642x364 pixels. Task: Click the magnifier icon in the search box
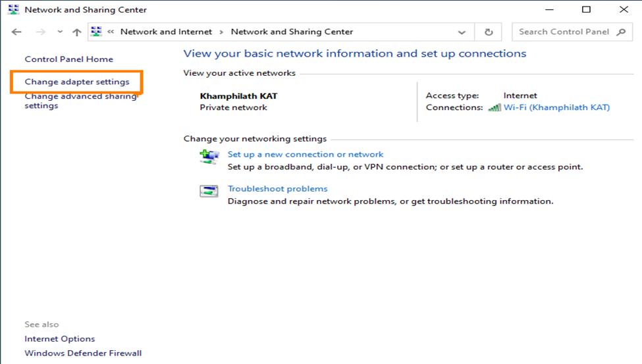click(x=621, y=32)
